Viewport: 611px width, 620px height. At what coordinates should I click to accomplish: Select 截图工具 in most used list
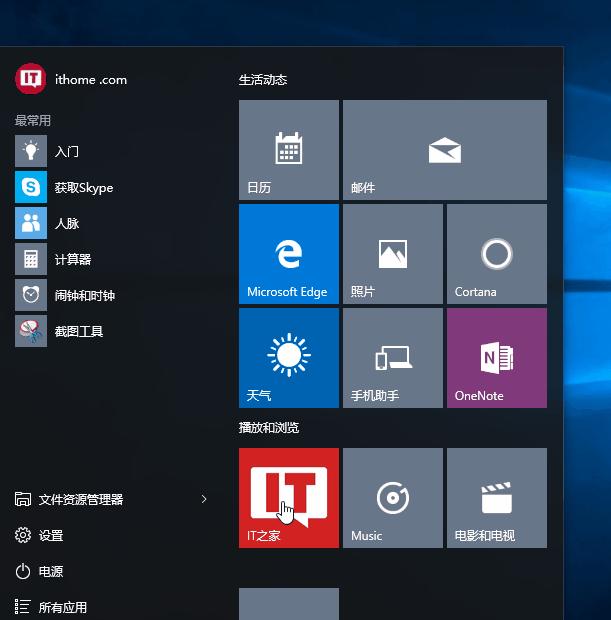tap(79, 331)
